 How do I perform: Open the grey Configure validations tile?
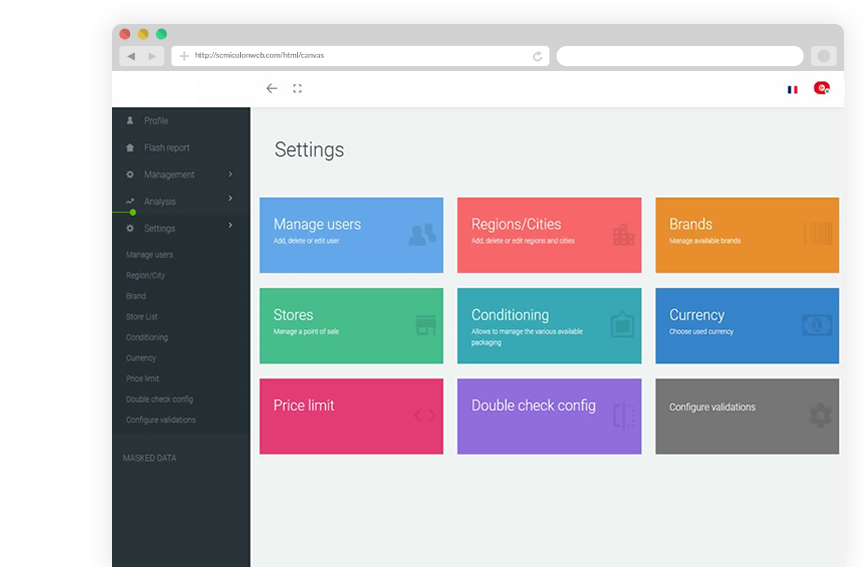pos(746,416)
